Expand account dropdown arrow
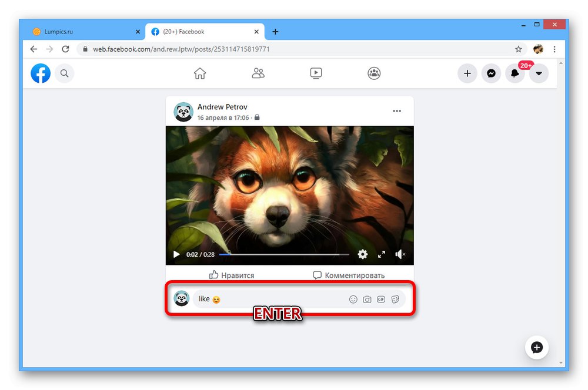The height and width of the screenshot is (390, 588). (539, 73)
